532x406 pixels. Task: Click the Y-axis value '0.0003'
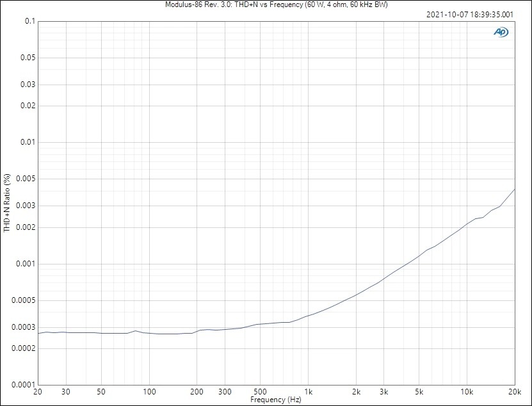(24, 327)
